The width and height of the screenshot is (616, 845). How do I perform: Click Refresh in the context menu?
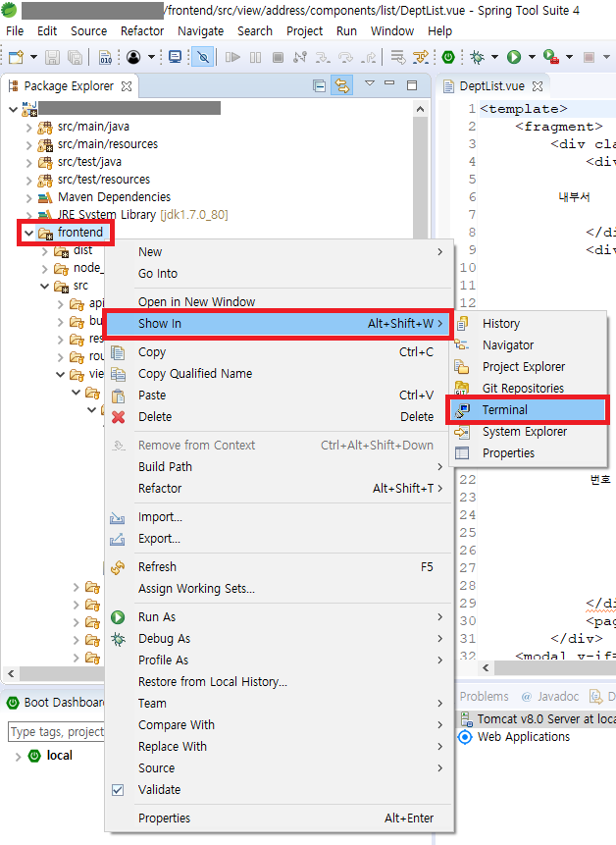157,567
